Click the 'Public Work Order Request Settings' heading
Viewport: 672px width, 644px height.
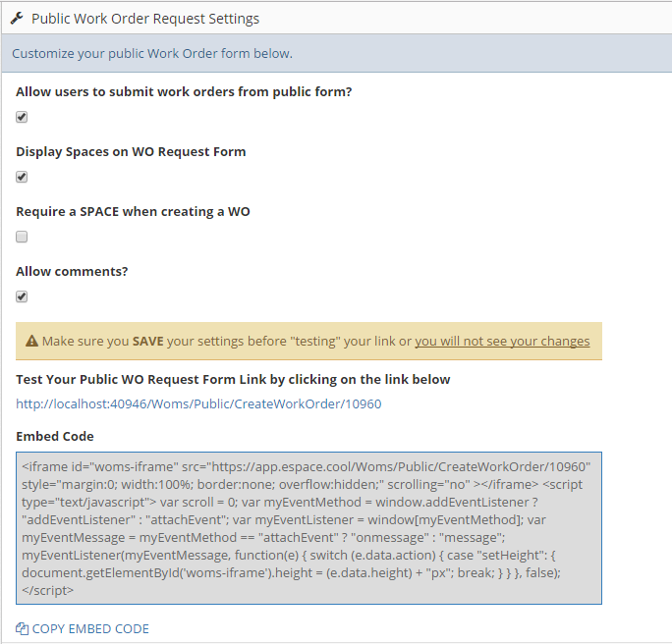tap(145, 19)
